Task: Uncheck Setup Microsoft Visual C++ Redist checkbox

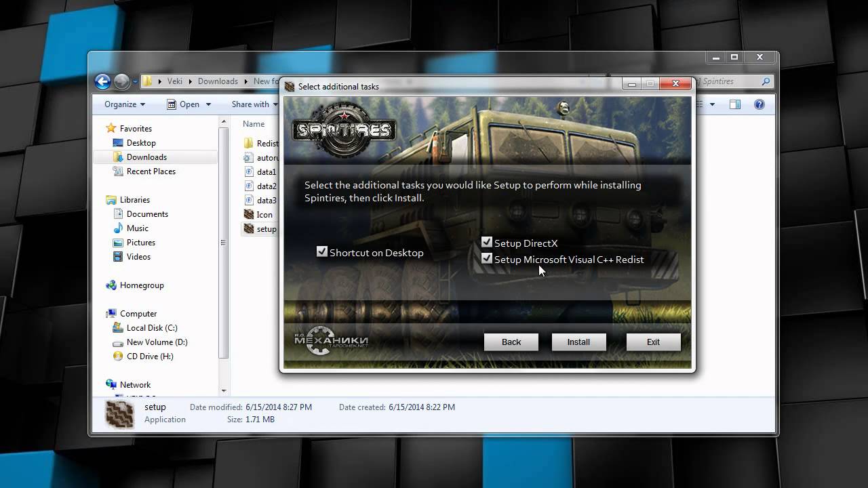Action: click(486, 258)
